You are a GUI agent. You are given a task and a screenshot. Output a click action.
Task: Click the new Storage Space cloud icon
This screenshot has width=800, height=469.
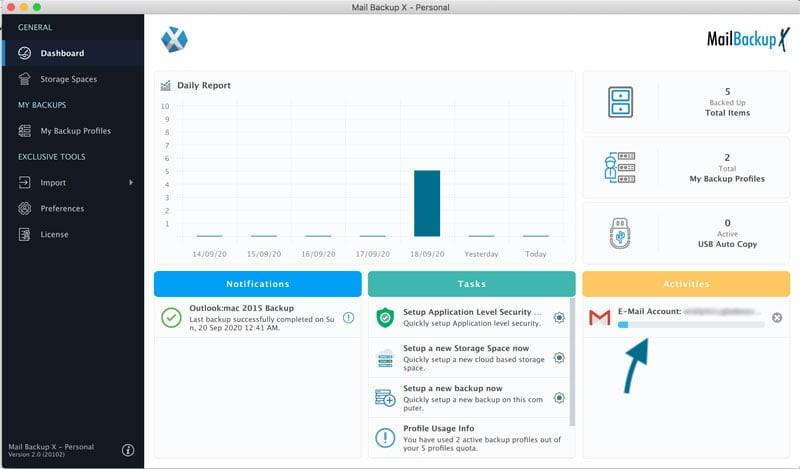click(385, 358)
